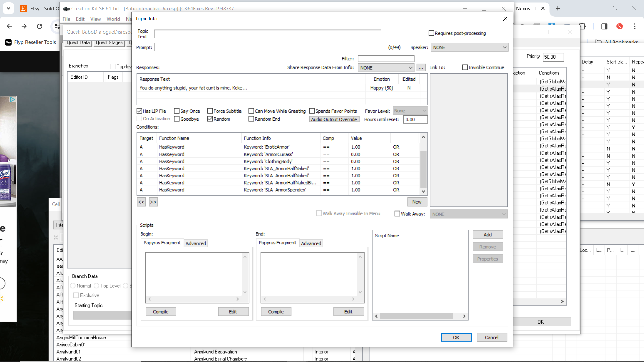The image size is (644, 362).
Task: Open Chrome extensions puzzle icon
Action: pyautogui.click(x=582, y=26)
